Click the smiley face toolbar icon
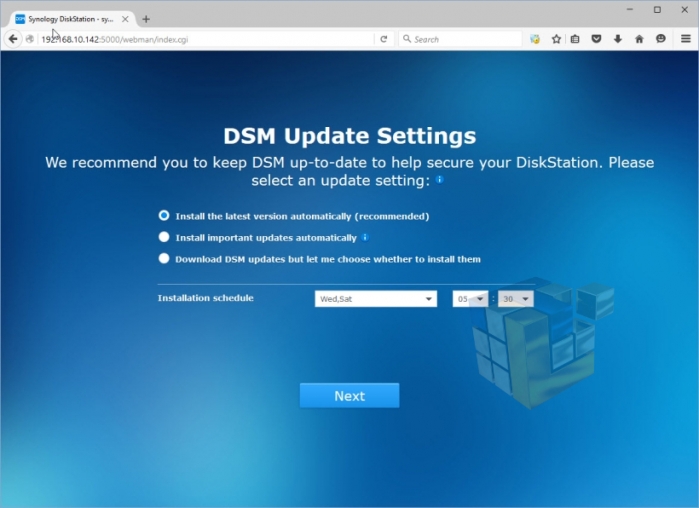This screenshot has width=699, height=508. [660, 39]
